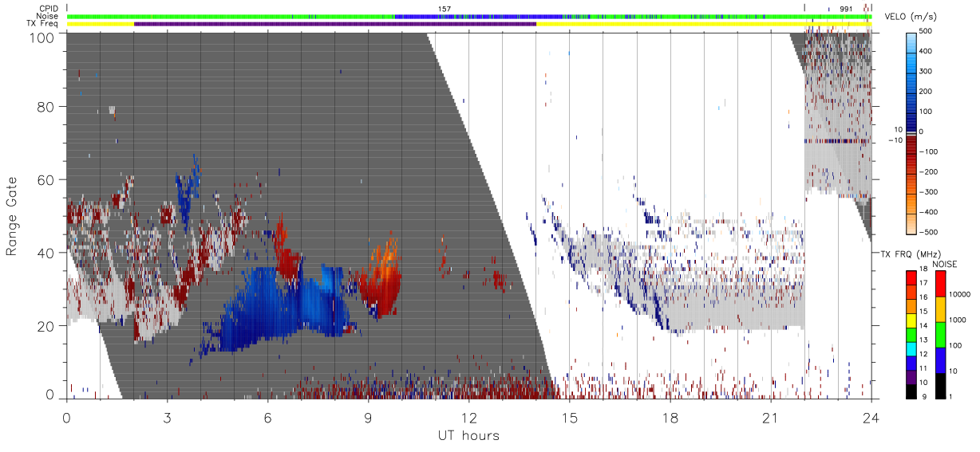Click UT hours tick label 15
The height and width of the screenshot is (452, 980).
(x=569, y=418)
